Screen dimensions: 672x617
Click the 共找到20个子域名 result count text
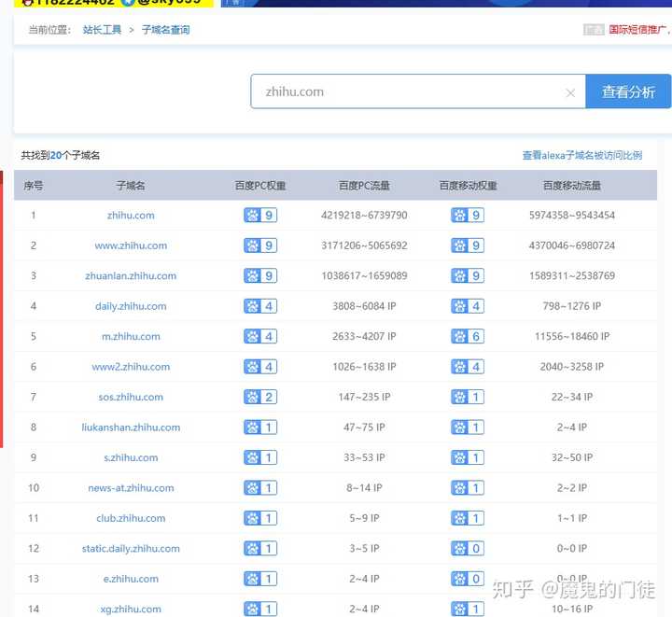coord(61,155)
